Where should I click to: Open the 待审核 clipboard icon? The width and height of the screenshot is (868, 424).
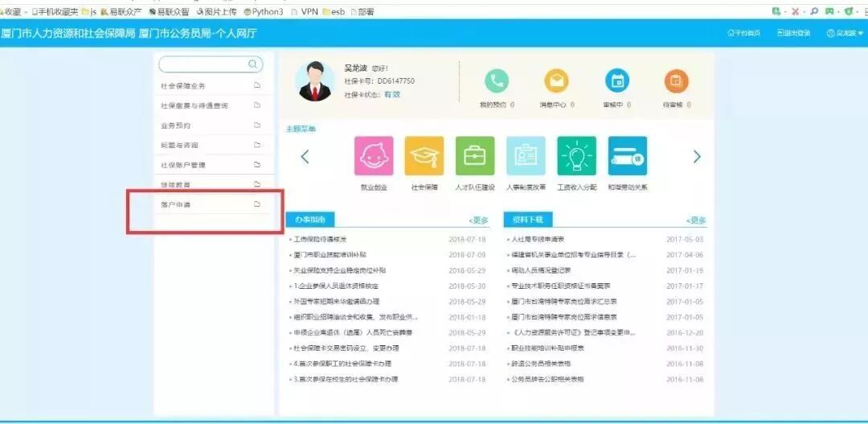pos(676,81)
